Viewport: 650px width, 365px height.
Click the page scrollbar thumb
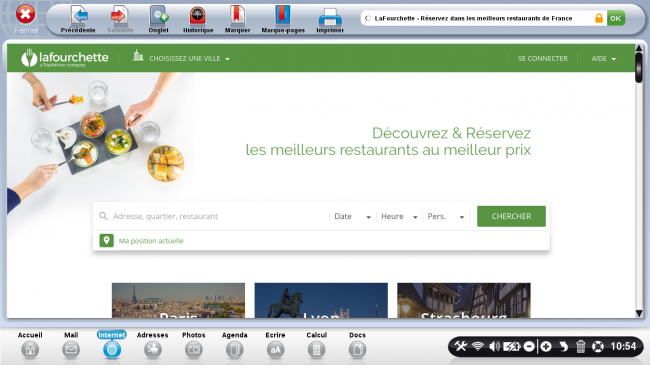[x=639, y=68]
